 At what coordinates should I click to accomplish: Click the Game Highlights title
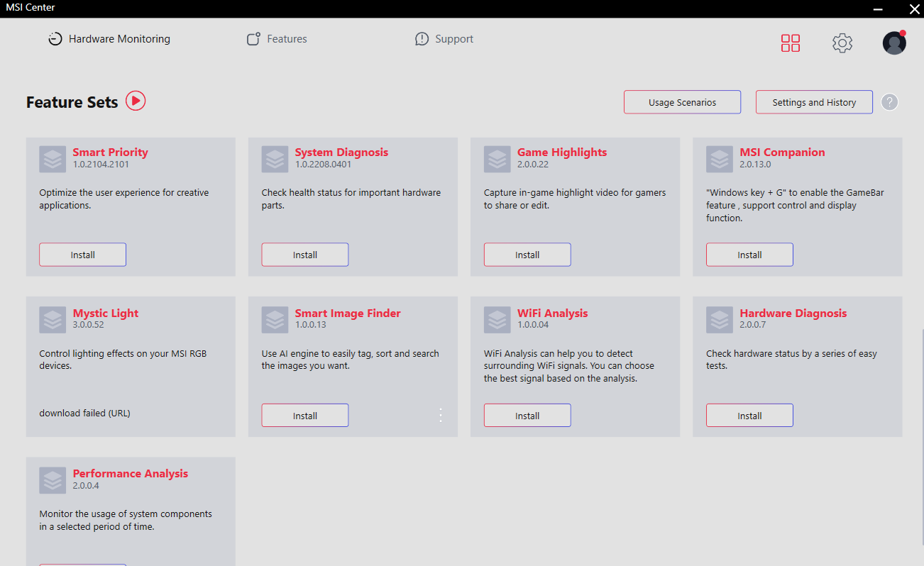coord(562,152)
